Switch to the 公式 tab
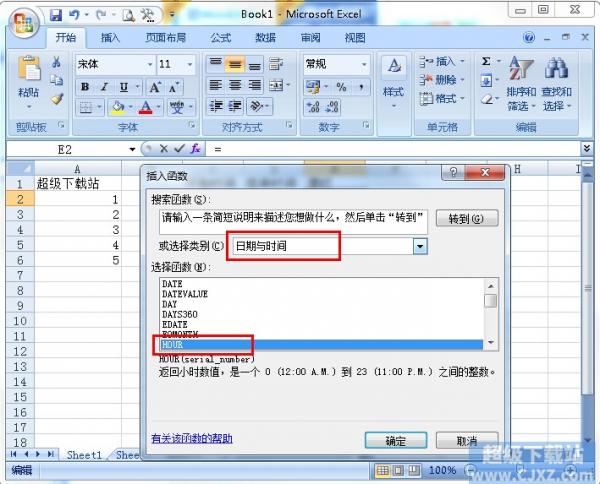Image resolution: width=600 pixels, height=484 pixels. 221,37
